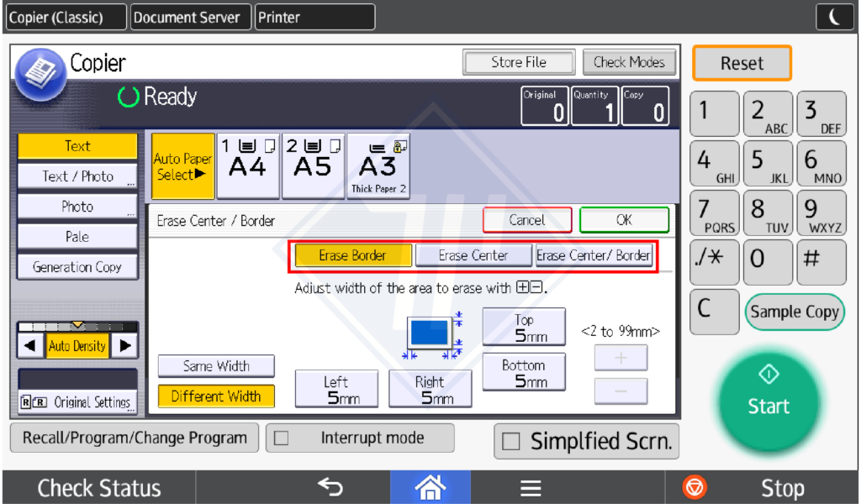
Task: Click the density level slider bar
Action: (77, 326)
